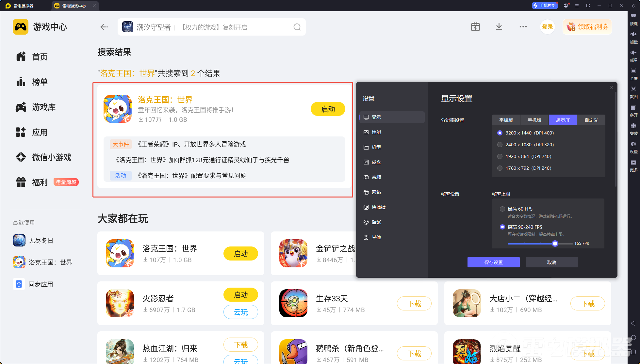The width and height of the screenshot is (640, 364).
Task: Switch to the 平板版 resolution tab
Action: click(506, 120)
